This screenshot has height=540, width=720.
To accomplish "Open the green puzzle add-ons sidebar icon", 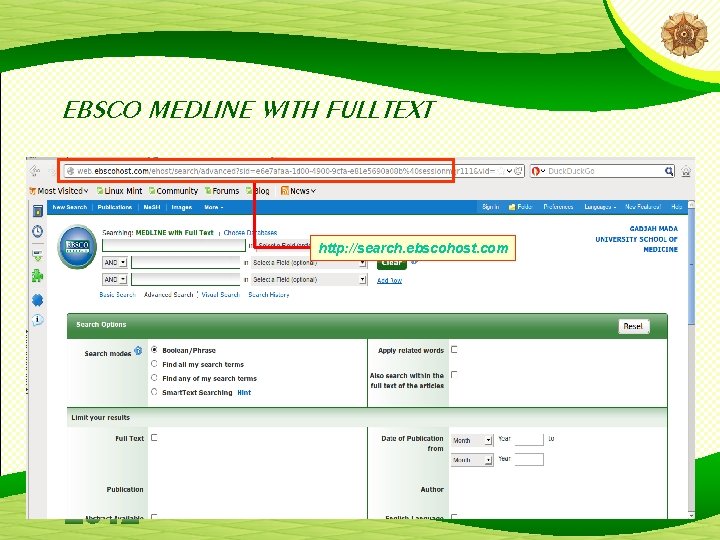I will (38, 276).
